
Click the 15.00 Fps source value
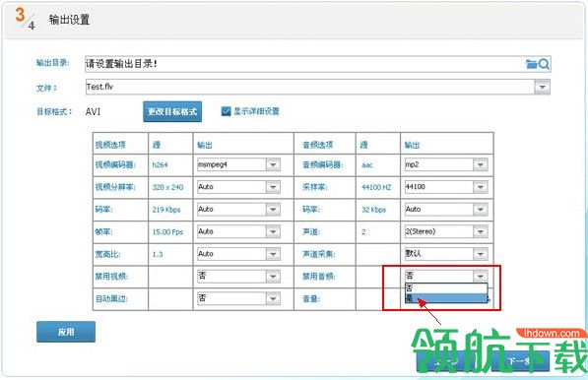click(x=167, y=232)
